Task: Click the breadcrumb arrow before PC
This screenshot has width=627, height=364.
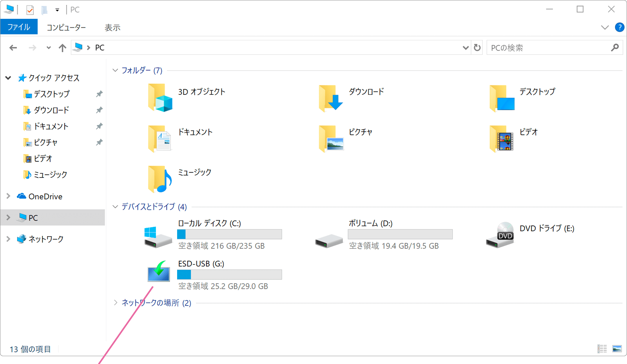Action: 89,48
